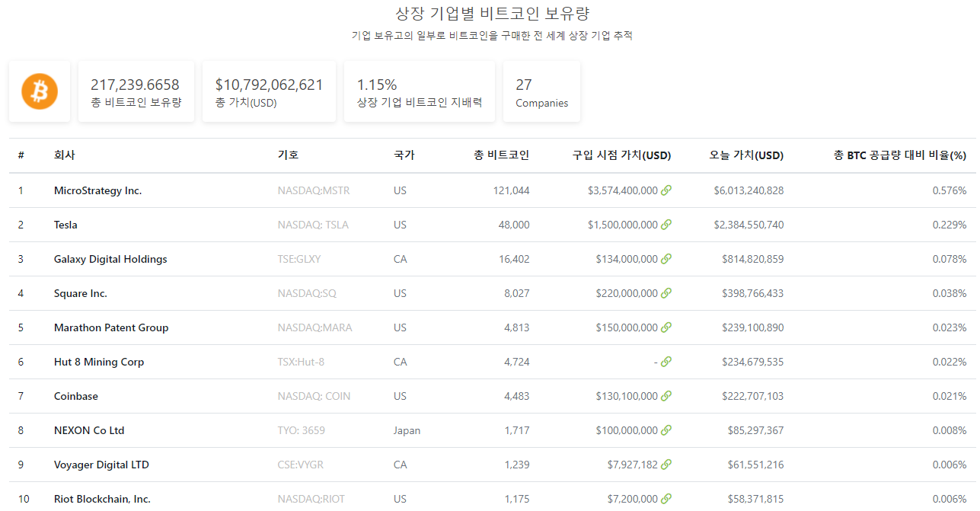The width and height of the screenshot is (980, 511).
Task: Click the 121,044 bitcoin amount cell
Action: coord(511,190)
